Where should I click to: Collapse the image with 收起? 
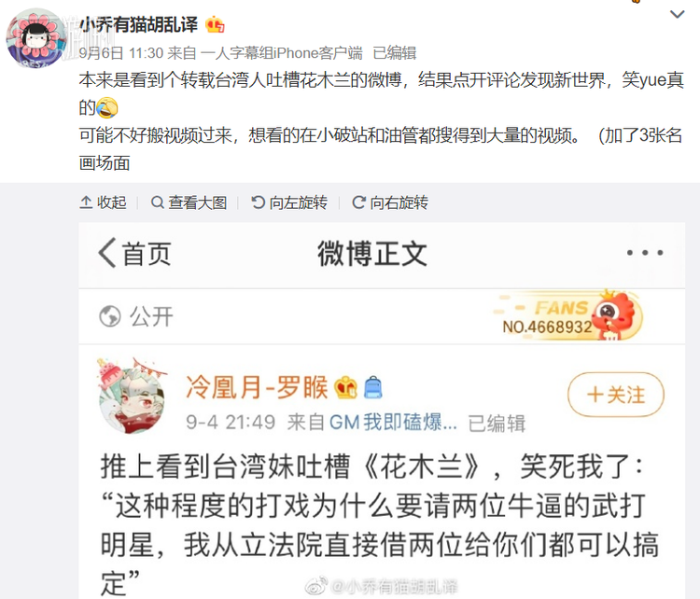pos(103,202)
